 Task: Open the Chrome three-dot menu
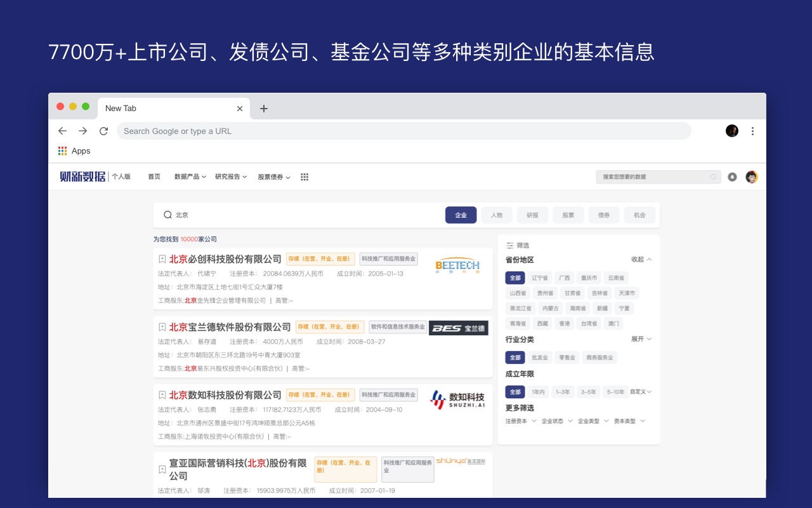pyautogui.click(x=752, y=131)
